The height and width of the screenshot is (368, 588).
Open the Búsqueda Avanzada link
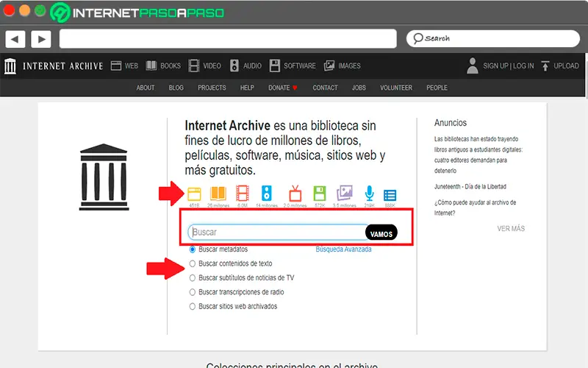[343, 250]
